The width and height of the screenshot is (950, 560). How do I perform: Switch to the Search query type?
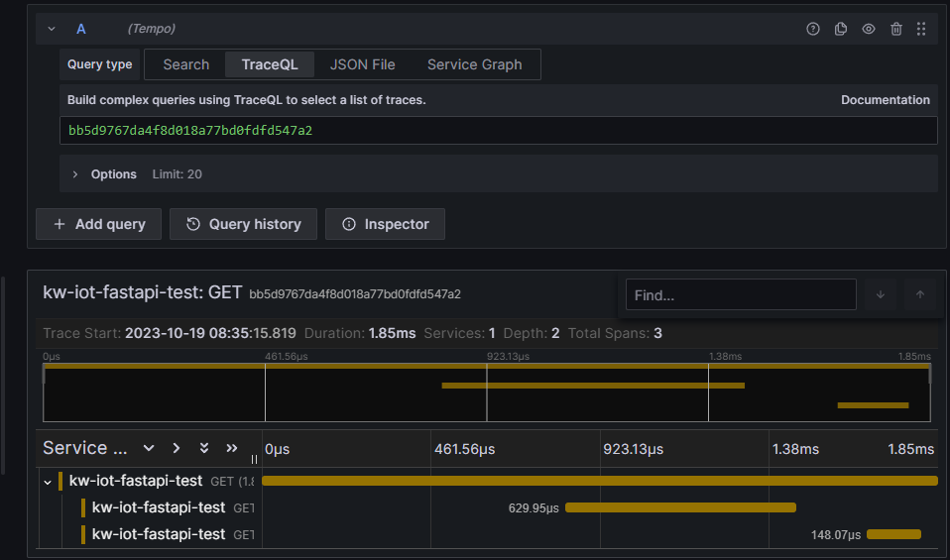coord(186,64)
